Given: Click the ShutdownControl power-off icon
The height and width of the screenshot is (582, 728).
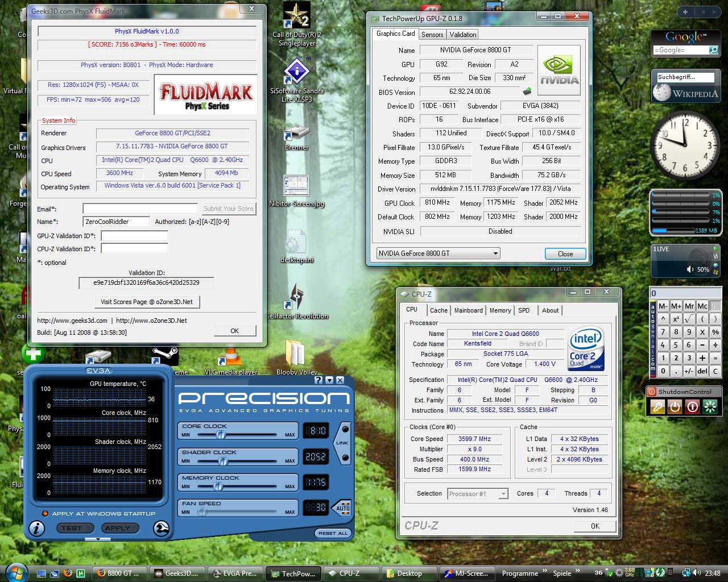Looking at the screenshot, I should [675, 406].
